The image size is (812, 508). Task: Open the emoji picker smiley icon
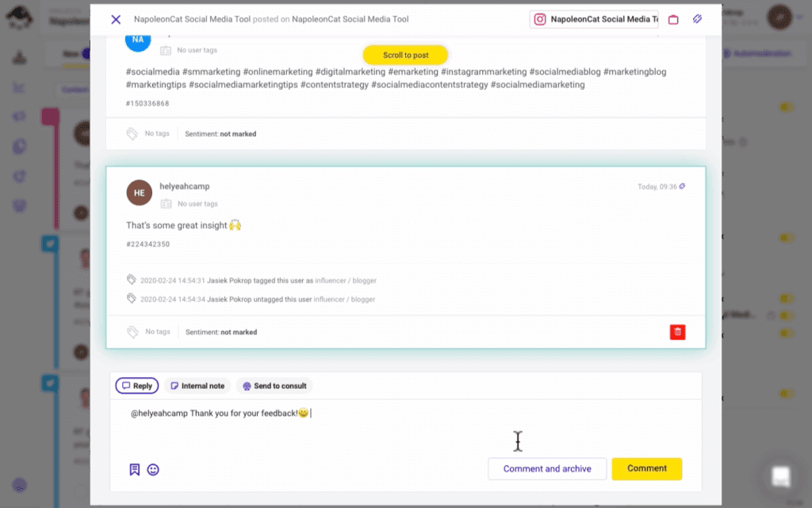point(153,470)
